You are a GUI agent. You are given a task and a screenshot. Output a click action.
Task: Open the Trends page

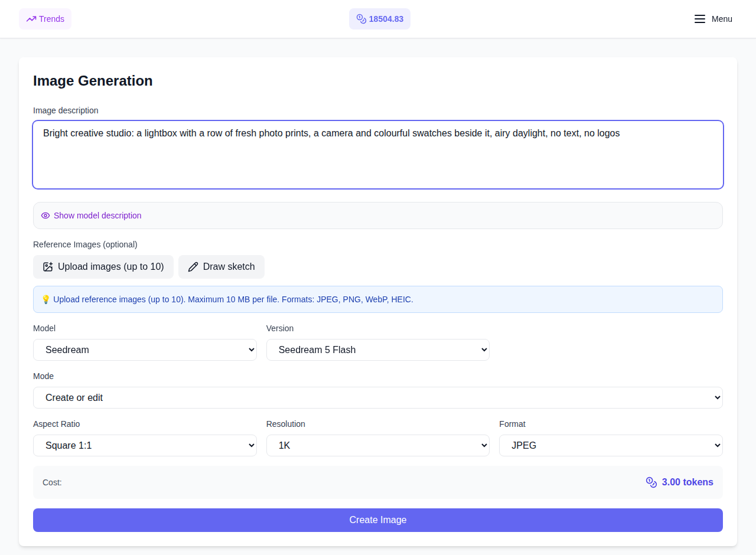45,19
